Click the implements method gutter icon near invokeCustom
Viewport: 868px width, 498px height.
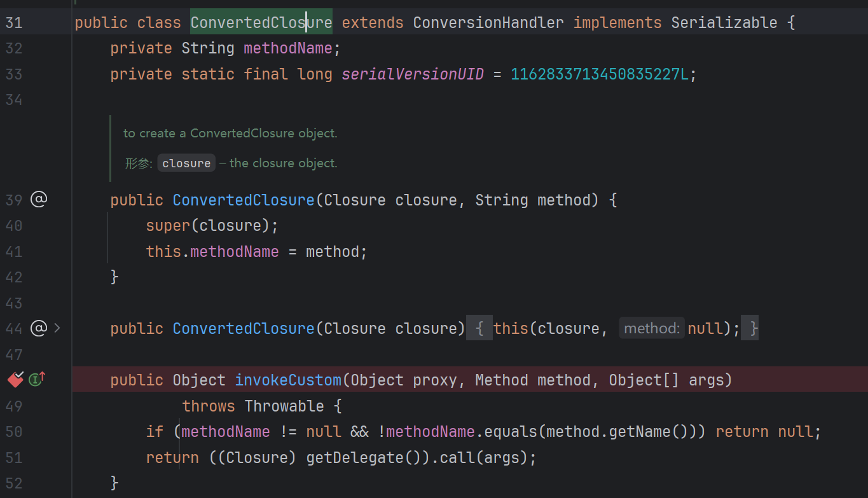[x=38, y=380]
